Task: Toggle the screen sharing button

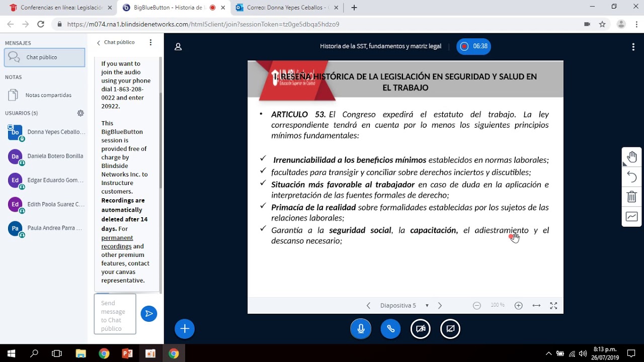Action: click(x=450, y=329)
